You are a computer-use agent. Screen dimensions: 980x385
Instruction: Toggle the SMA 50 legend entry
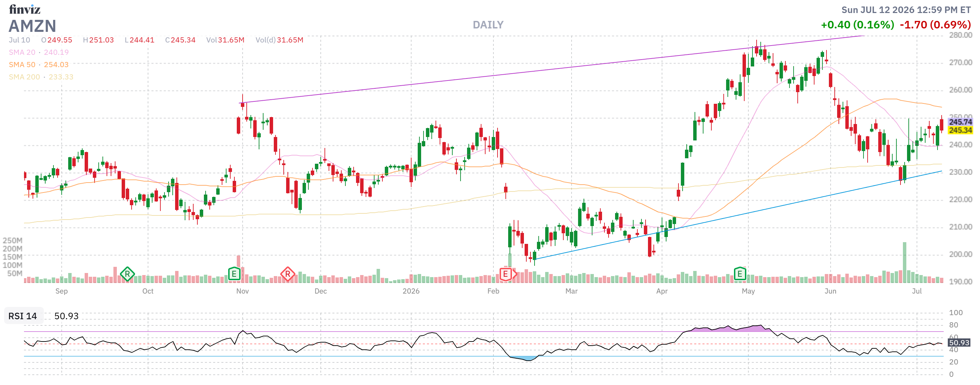[x=39, y=65]
